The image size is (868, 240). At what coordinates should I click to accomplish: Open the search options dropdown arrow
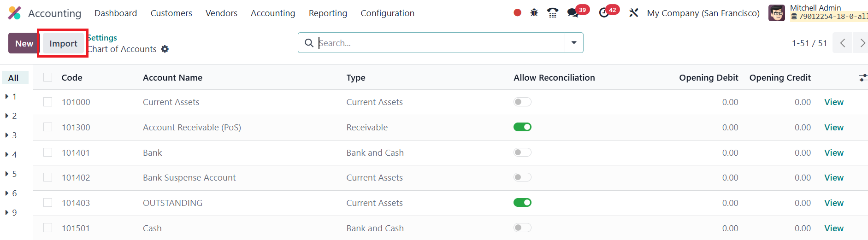(x=574, y=43)
